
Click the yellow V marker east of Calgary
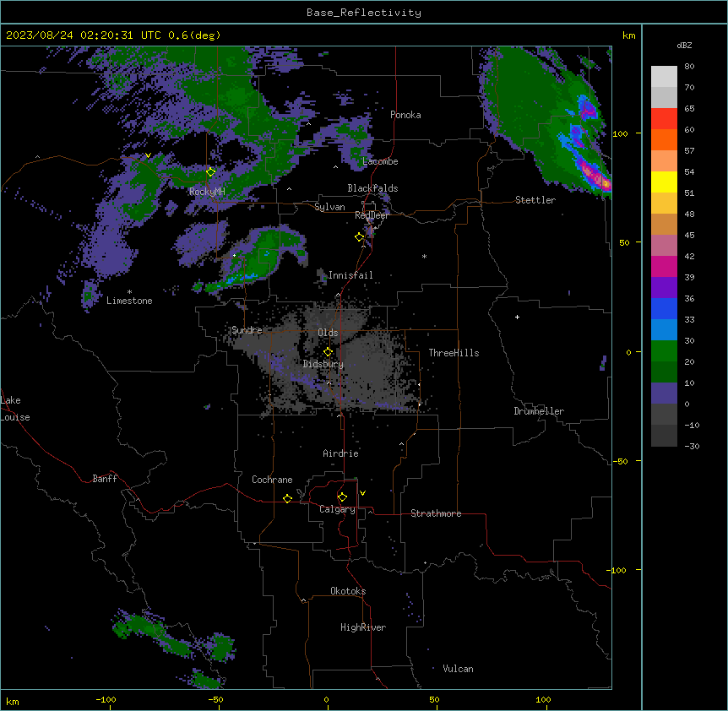362,493
